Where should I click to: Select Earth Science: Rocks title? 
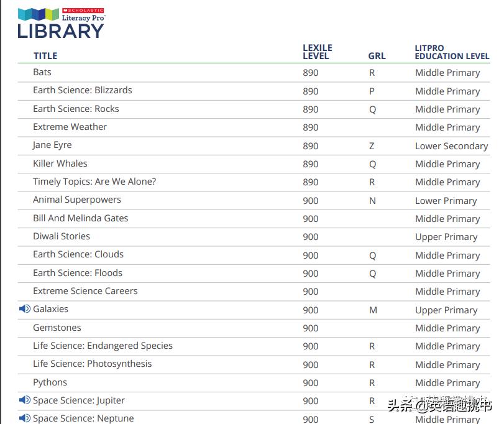click(x=76, y=109)
